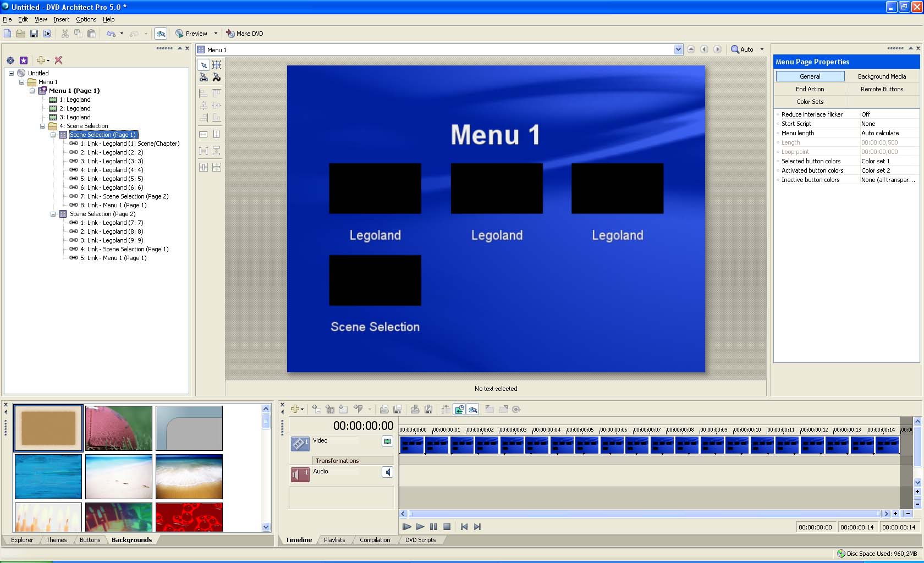Switch to the Themes tab
Screen dimensions: 924x563
pyautogui.click(x=56, y=540)
